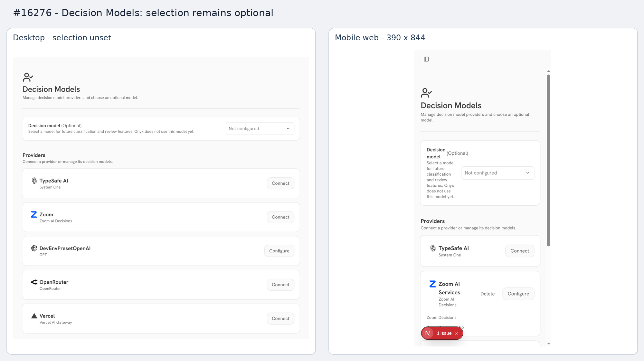Viewport: 644px width, 361px height.
Task: Configure Zoom AI Services on mobile
Action: click(x=518, y=294)
